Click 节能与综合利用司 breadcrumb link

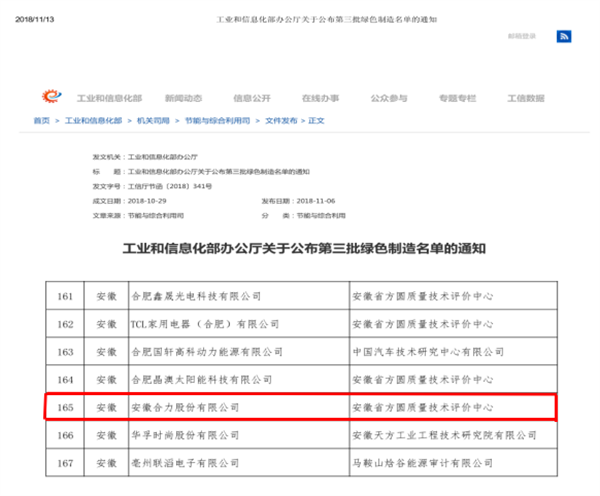click(217, 121)
